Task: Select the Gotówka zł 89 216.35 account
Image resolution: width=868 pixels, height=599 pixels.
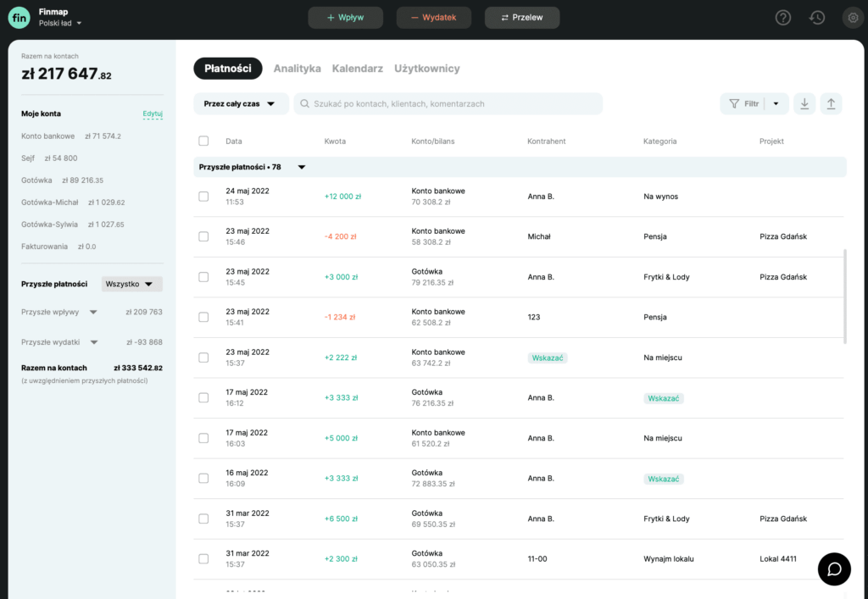Action: 62,180
